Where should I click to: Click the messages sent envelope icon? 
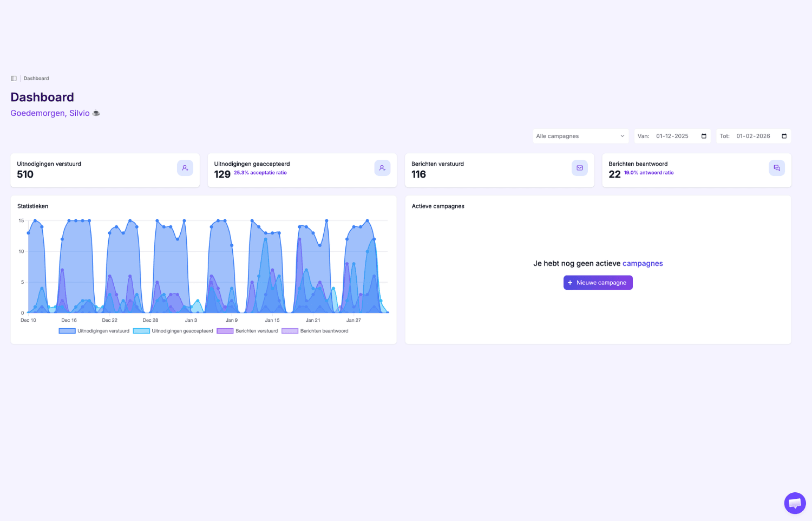point(579,168)
